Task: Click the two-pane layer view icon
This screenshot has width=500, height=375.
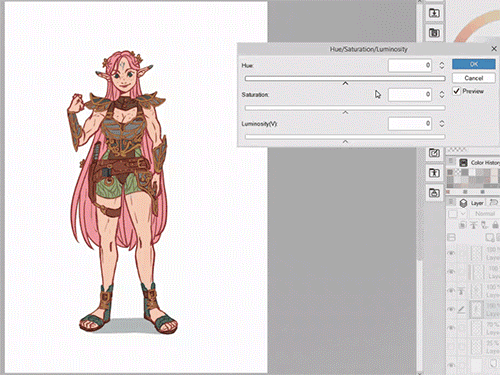Action: (451, 237)
